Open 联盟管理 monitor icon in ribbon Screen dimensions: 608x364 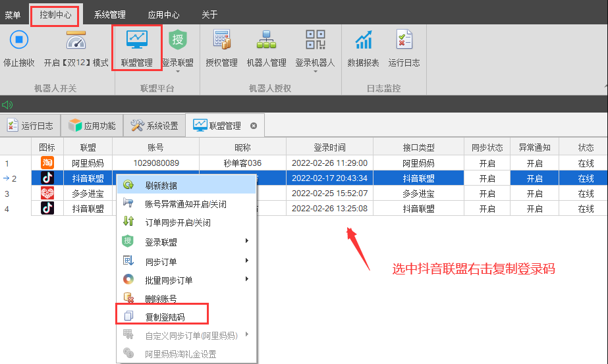[137, 39]
